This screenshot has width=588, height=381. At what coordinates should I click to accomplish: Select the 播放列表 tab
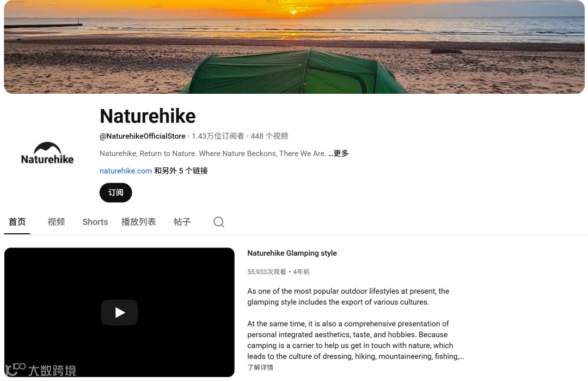point(138,222)
